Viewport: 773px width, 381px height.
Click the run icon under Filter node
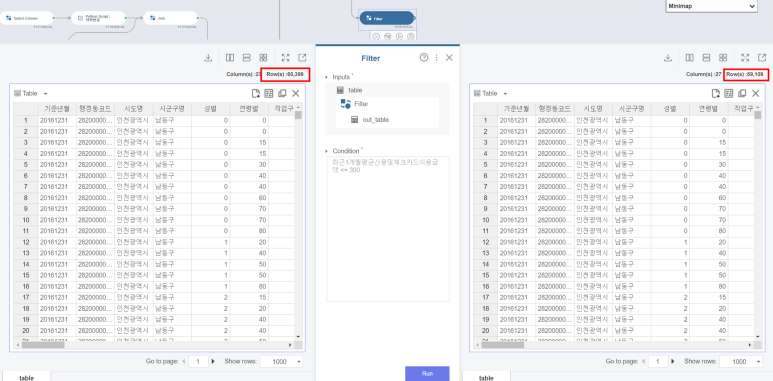point(399,36)
